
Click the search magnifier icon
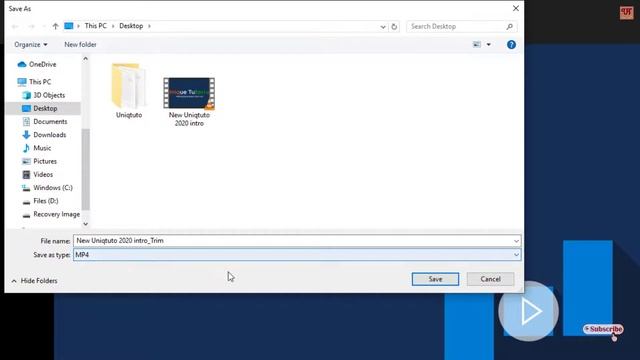click(x=509, y=27)
